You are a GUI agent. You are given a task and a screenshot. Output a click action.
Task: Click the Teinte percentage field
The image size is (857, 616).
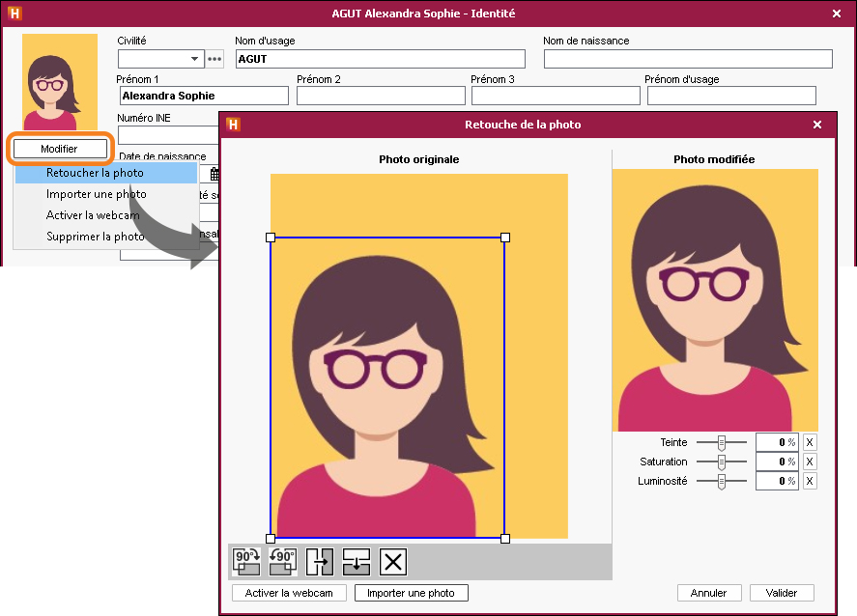[777, 442]
